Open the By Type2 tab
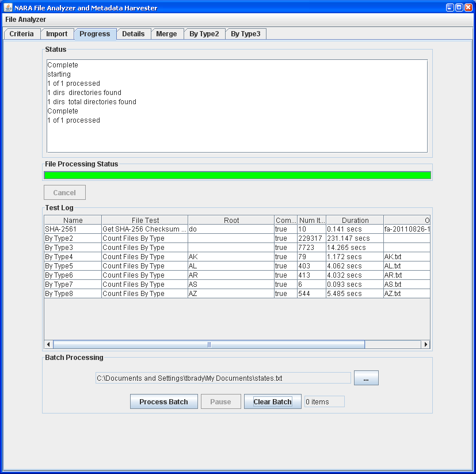The image size is (476, 474). click(x=204, y=33)
